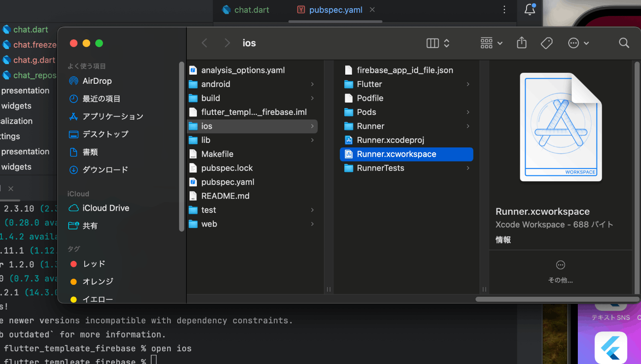Viewport: 641px width, 364px height.
Task: Click the workspace preview thumbnail
Action: coord(561,127)
